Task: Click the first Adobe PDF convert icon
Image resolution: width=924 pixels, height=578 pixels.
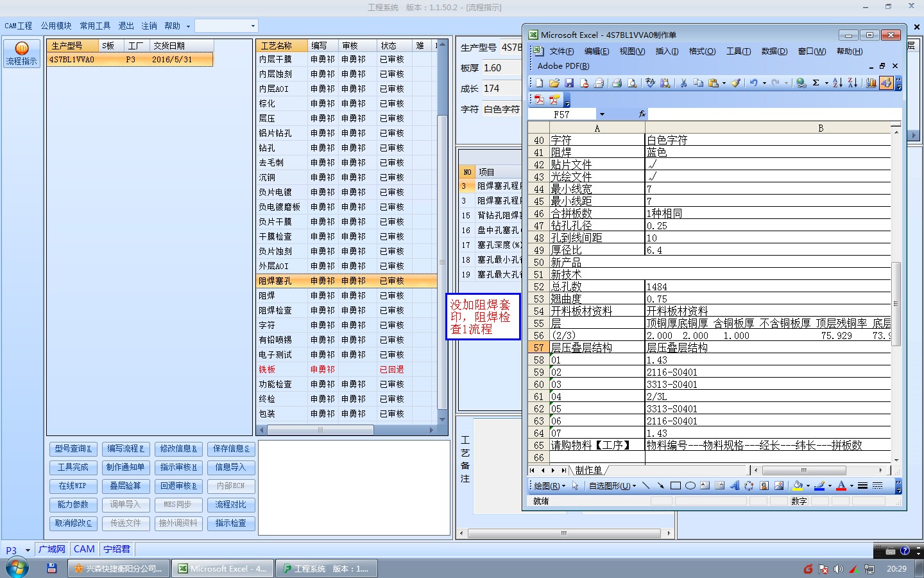Action: [x=539, y=100]
